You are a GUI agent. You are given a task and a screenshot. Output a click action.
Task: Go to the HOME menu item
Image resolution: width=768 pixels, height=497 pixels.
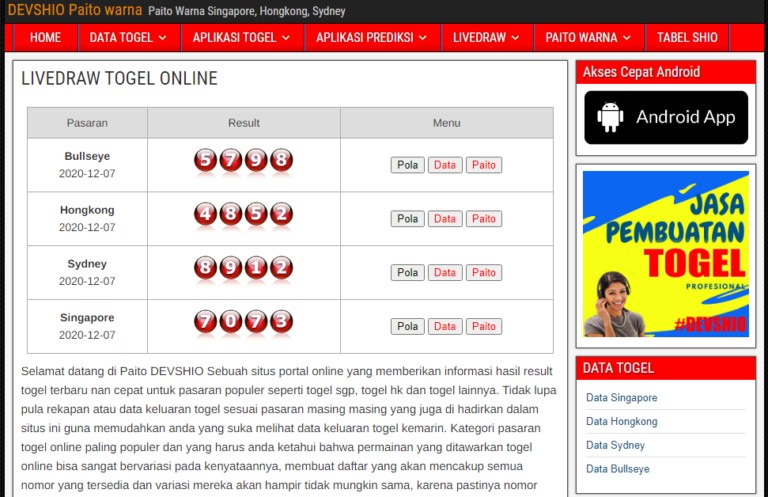[46, 38]
